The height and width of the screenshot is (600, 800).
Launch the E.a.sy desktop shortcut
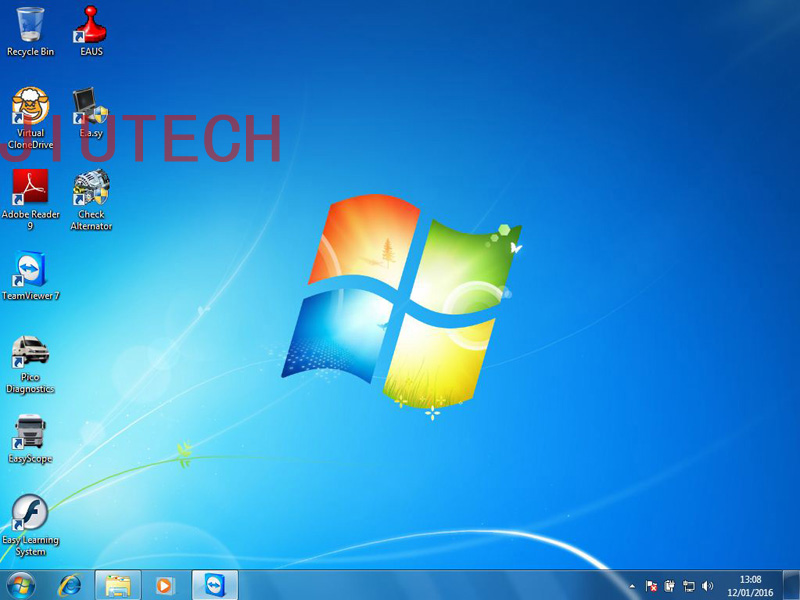point(91,112)
